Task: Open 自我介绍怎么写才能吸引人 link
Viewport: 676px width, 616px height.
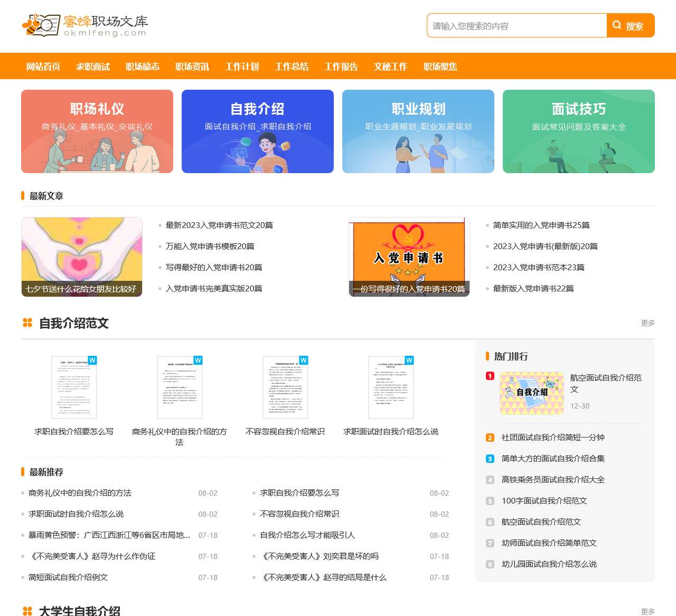Action: pyautogui.click(x=307, y=535)
